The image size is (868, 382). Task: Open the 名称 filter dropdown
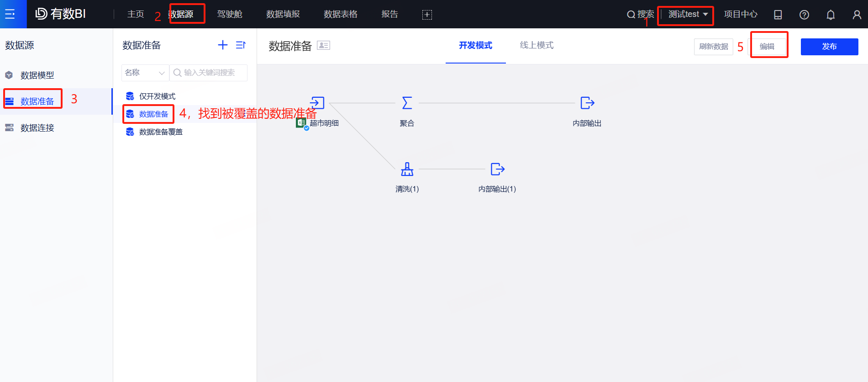(x=145, y=73)
